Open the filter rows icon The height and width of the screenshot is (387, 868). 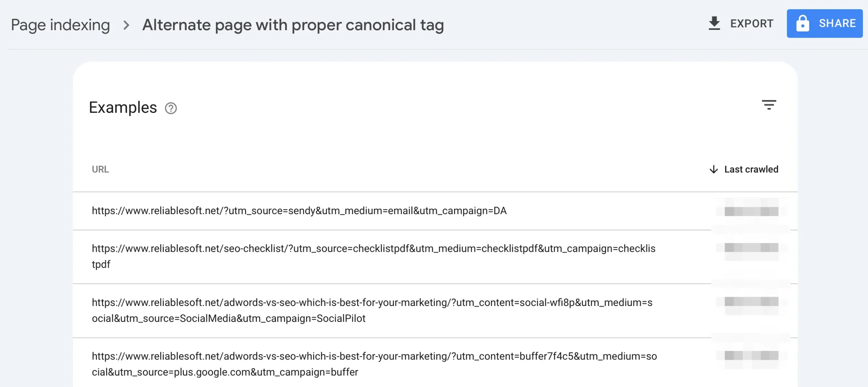(x=769, y=105)
